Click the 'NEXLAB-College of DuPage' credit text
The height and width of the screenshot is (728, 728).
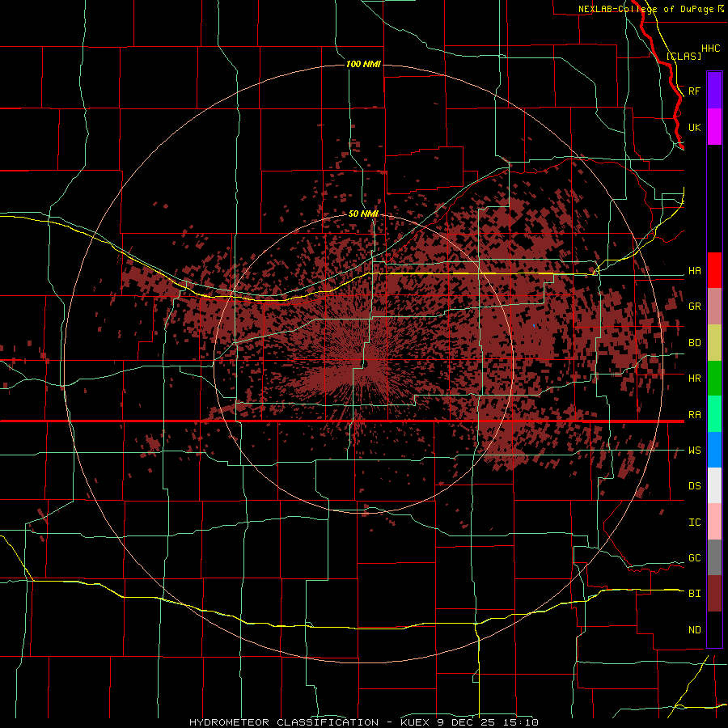click(645, 9)
